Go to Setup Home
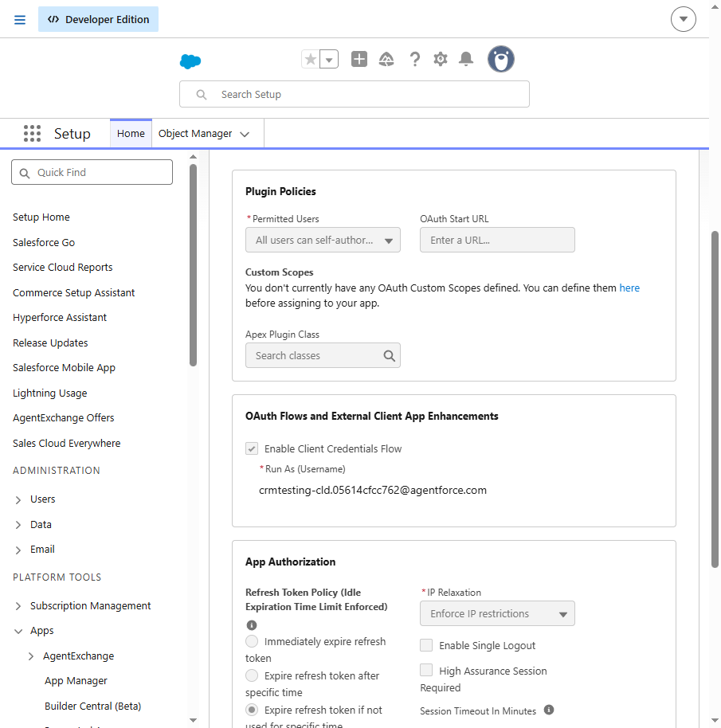Viewport: 721px width, 728px height. click(x=41, y=217)
